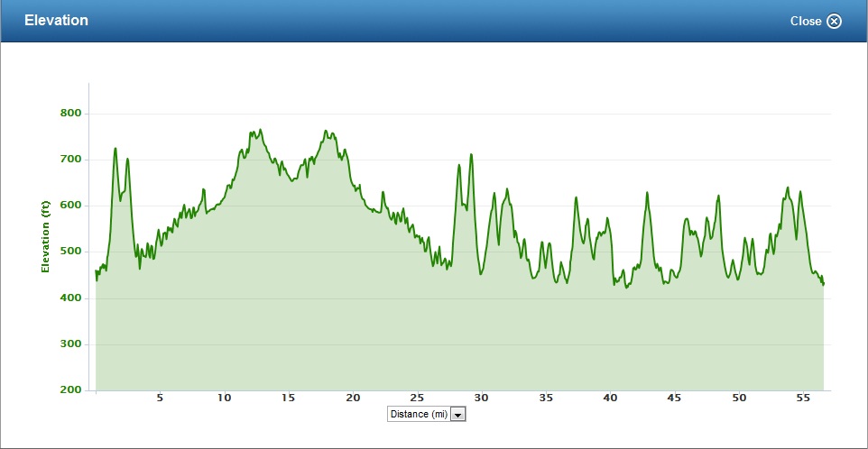Click the 200 label on the elevation axis
Screen dimensions: 868x449
71,390
